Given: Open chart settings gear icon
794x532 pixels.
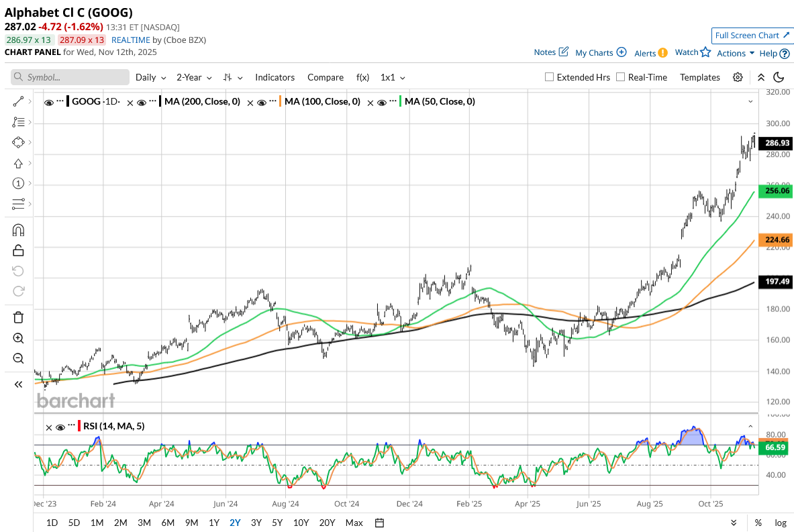Looking at the screenshot, I should coord(738,77).
